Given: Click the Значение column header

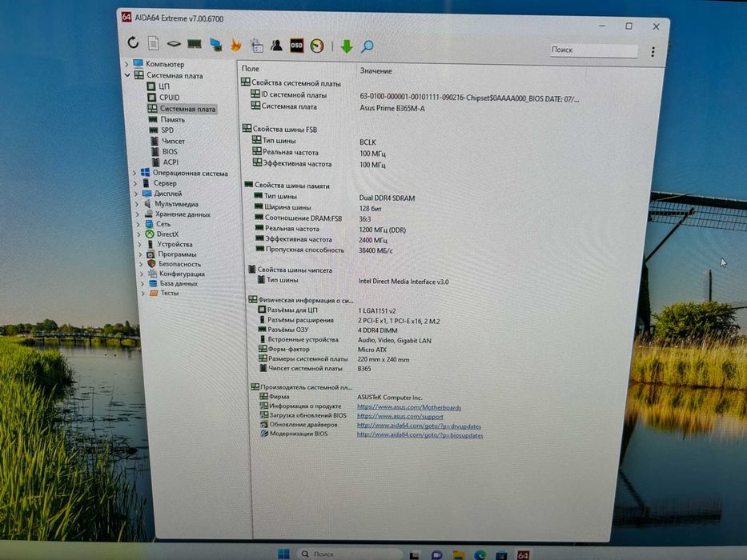Looking at the screenshot, I should 376,70.
